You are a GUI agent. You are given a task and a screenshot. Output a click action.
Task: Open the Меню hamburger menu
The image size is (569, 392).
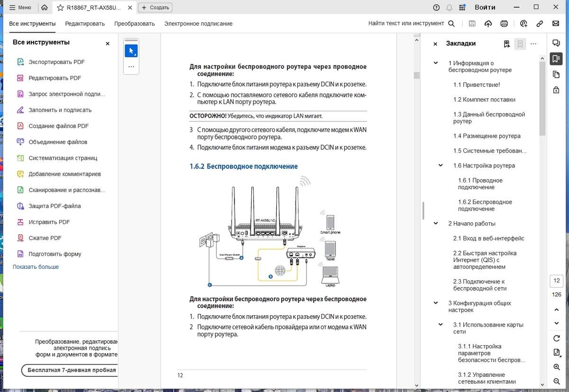[x=20, y=8]
